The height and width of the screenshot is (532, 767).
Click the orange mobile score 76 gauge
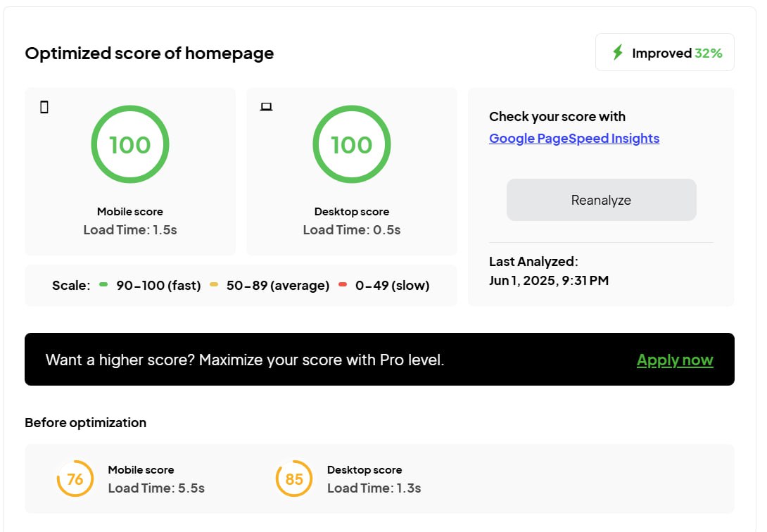(75, 479)
